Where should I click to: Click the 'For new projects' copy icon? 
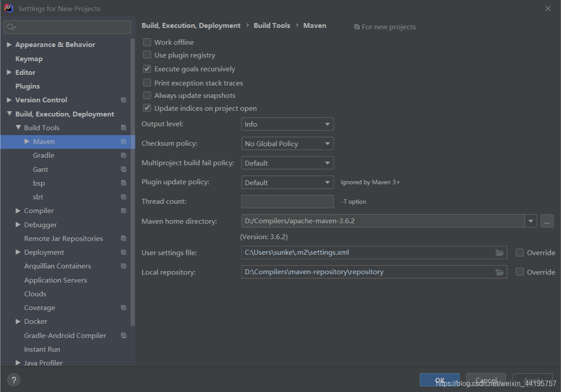[357, 27]
